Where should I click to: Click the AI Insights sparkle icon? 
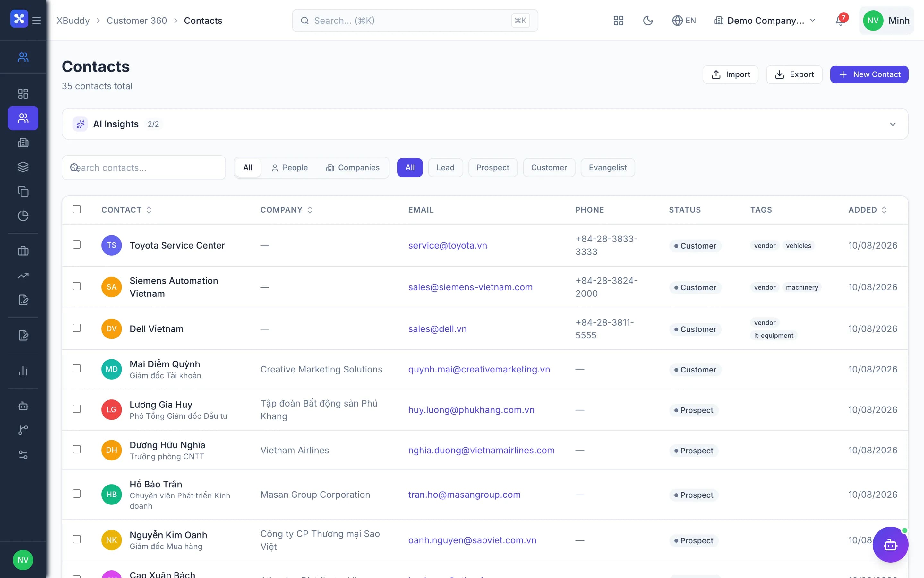80,124
